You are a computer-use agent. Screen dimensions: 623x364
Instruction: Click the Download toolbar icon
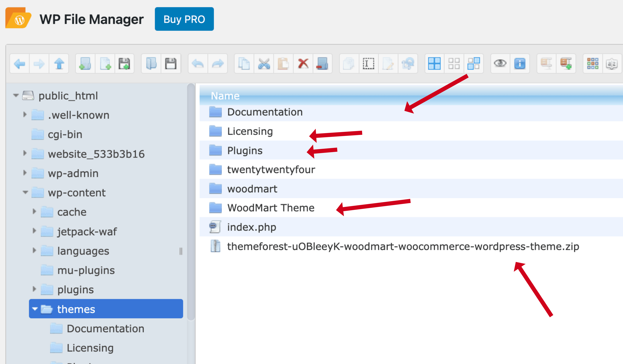(x=171, y=64)
